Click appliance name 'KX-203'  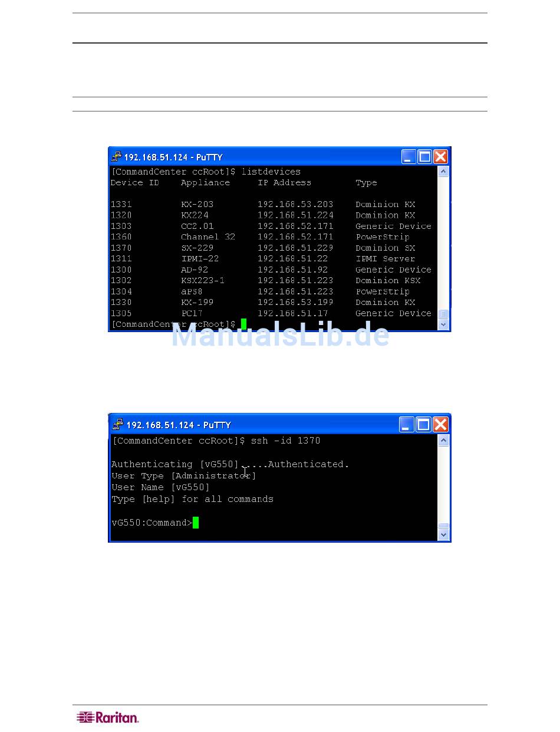[x=197, y=204]
